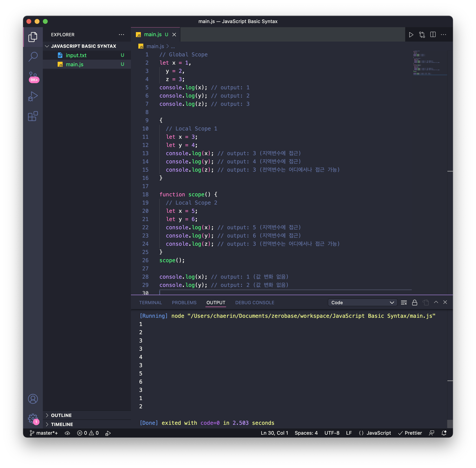Click the master branch in status bar
The width and height of the screenshot is (476, 468).
click(x=44, y=433)
